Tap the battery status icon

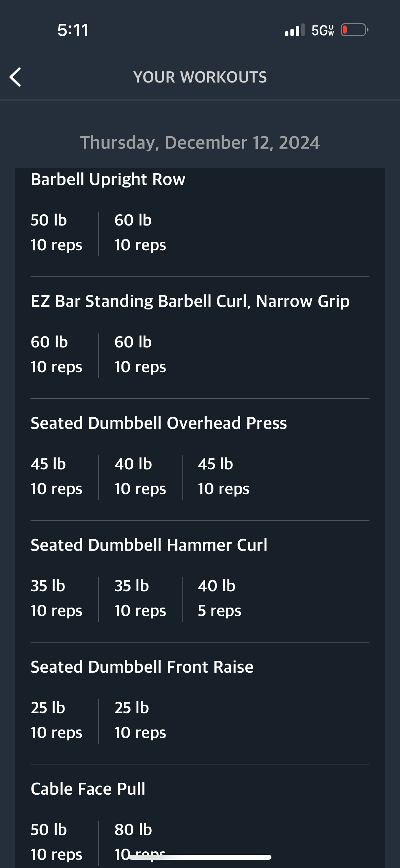click(355, 30)
